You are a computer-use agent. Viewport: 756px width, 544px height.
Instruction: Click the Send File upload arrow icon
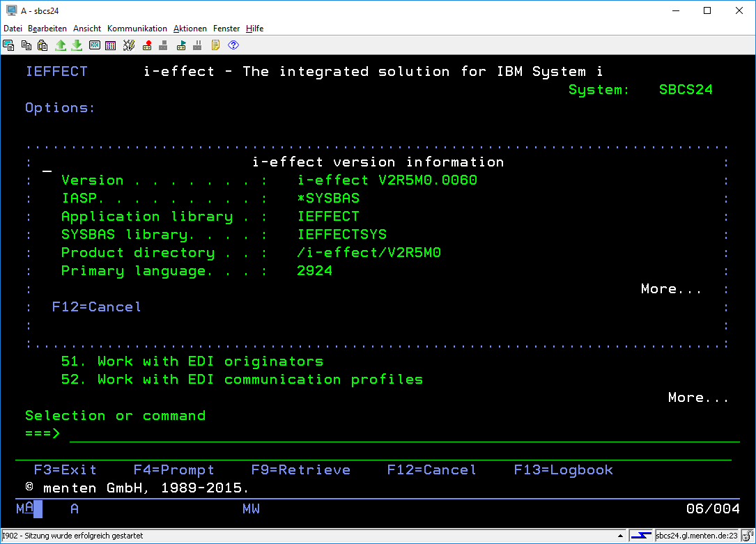point(60,45)
